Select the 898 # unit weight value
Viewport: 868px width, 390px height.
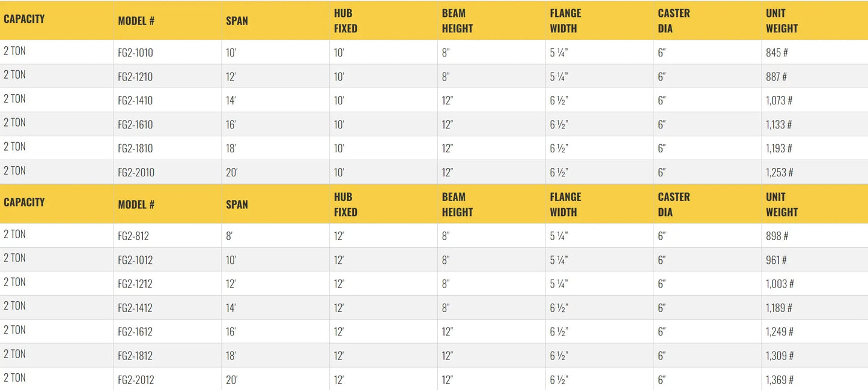(777, 236)
